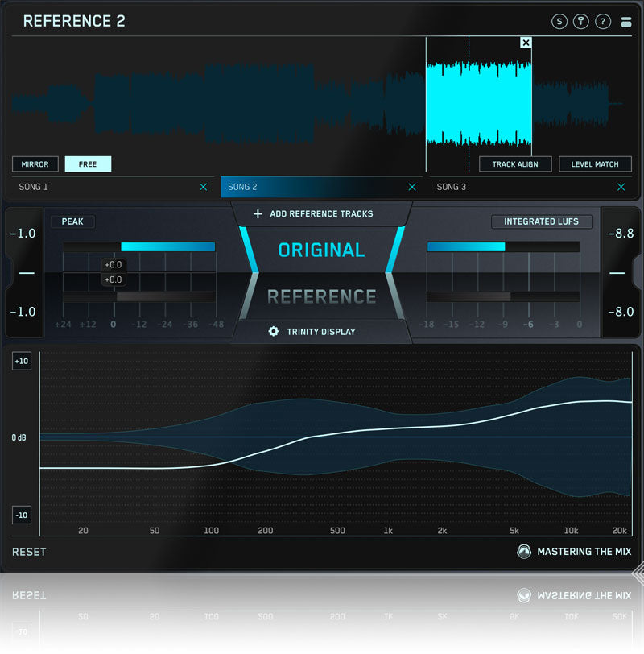This screenshot has width=644, height=654.
Task: Click the -10 range button
Action: (22, 515)
